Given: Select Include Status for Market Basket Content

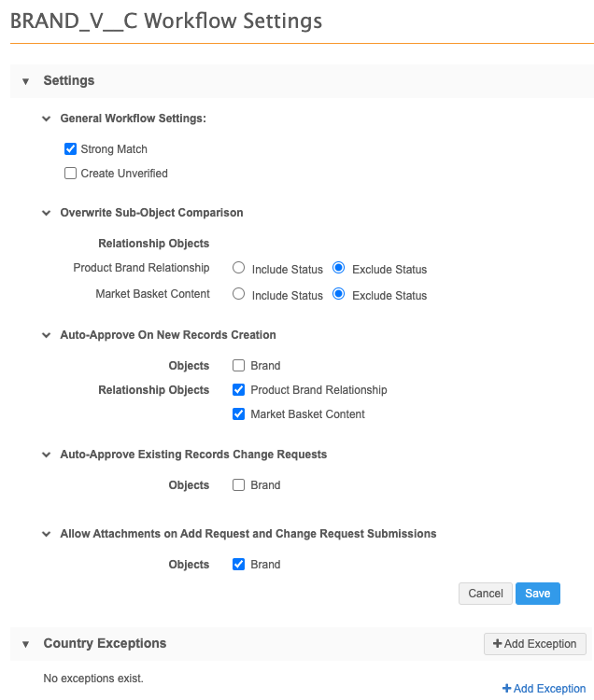Looking at the screenshot, I should click(239, 294).
